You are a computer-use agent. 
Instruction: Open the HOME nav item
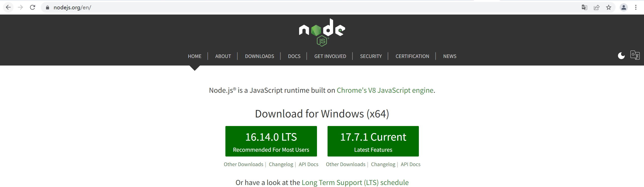tap(194, 56)
